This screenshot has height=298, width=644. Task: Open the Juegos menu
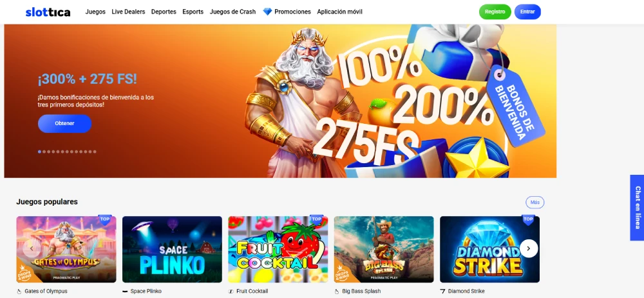[95, 12]
